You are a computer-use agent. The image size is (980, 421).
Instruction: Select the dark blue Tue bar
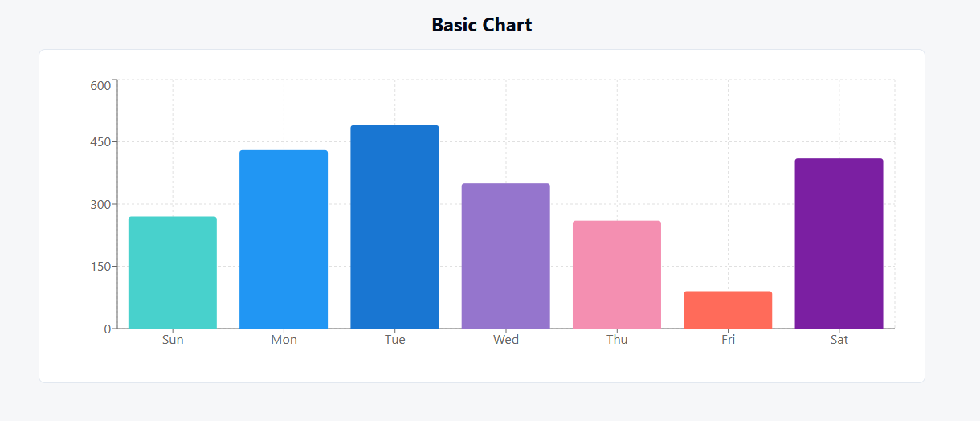(394, 227)
